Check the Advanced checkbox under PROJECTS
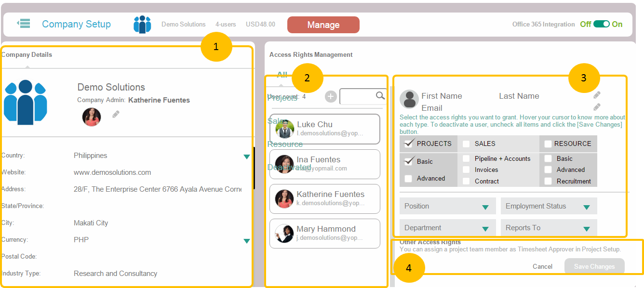 (408, 179)
